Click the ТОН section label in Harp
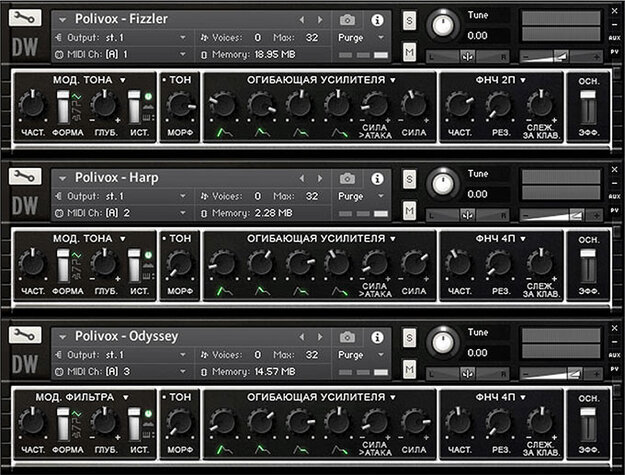This screenshot has height=475, width=625. 180,238
